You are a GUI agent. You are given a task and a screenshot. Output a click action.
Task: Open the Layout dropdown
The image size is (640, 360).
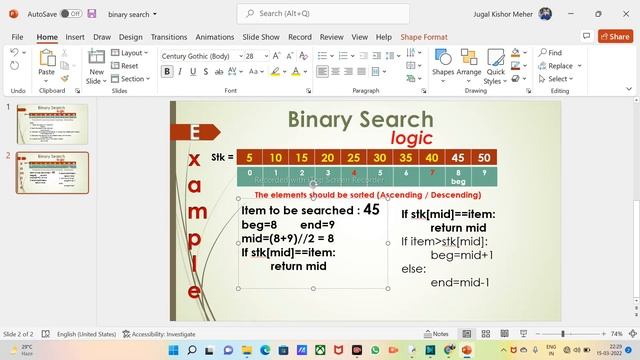pos(130,53)
